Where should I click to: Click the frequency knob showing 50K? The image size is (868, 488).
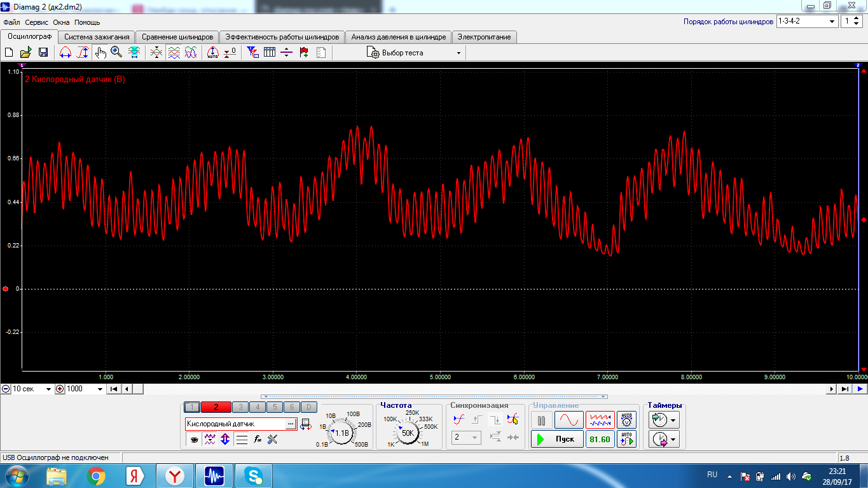tap(408, 433)
